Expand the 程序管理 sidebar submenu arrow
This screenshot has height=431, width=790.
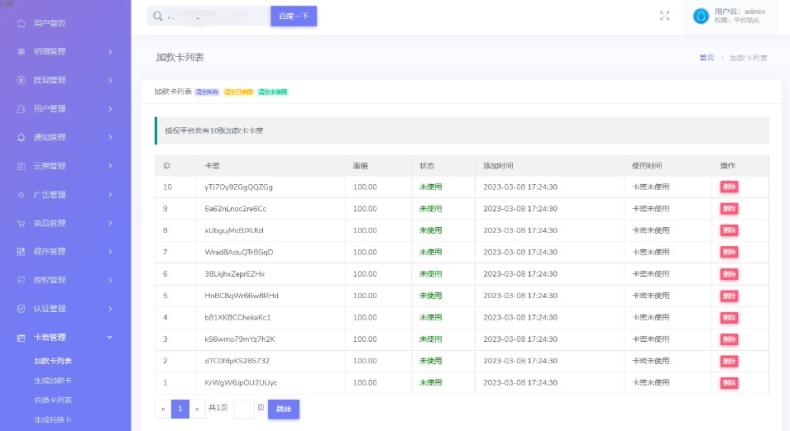click(110, 252)
